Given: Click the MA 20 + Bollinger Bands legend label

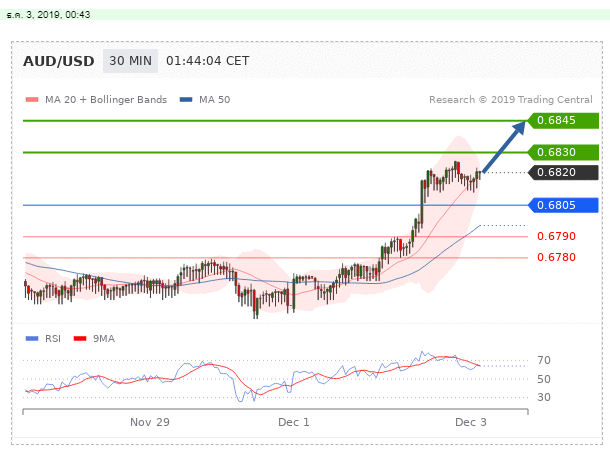Looking at the screenshot, I should click(106, 100).
